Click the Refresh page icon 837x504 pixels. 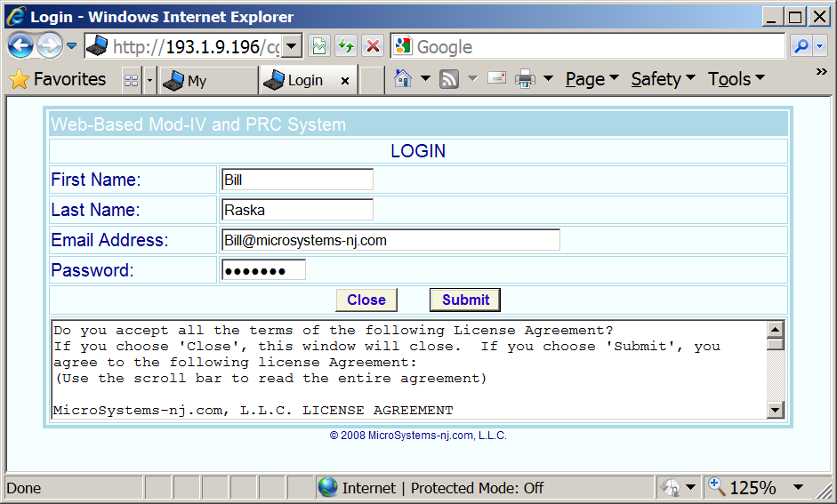click(346, 46)
